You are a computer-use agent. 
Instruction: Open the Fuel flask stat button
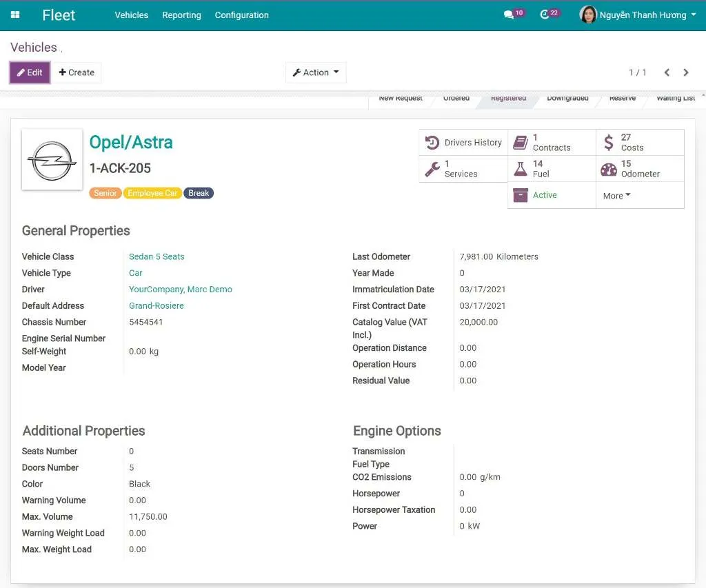552,169
